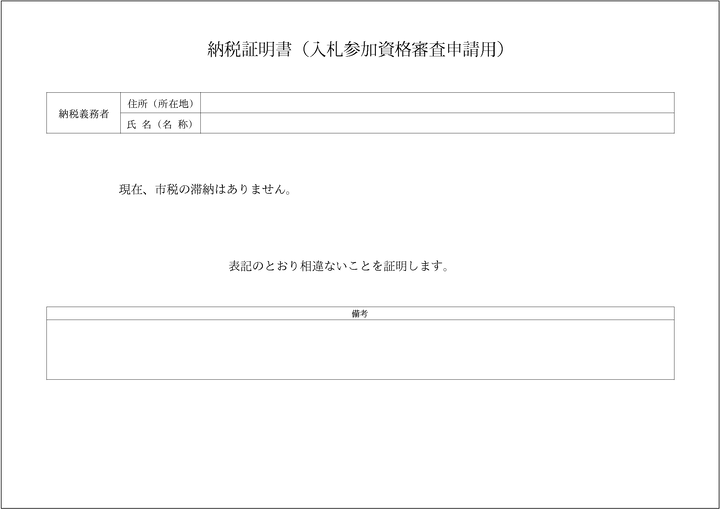
Task: Click the blank address field beside 住所
Action: [437, 103]
